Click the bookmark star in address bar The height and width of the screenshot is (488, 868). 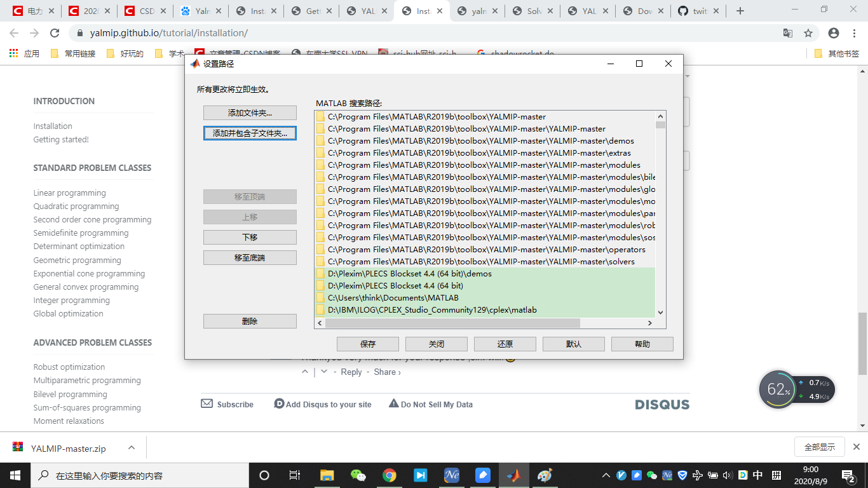(x=808, y=33)
